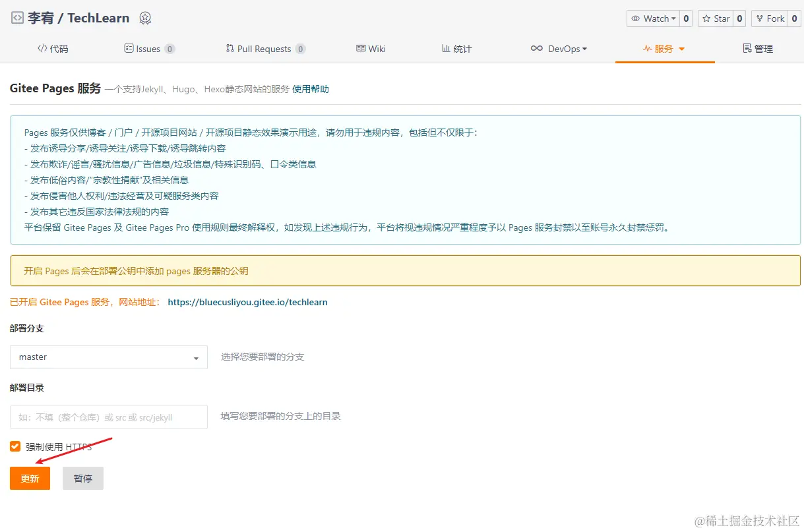The height and width of the screenshot is (532, 804).
Task: Switch to the 服务 tab
Action: pyautogui.click(x=664, y=48)
